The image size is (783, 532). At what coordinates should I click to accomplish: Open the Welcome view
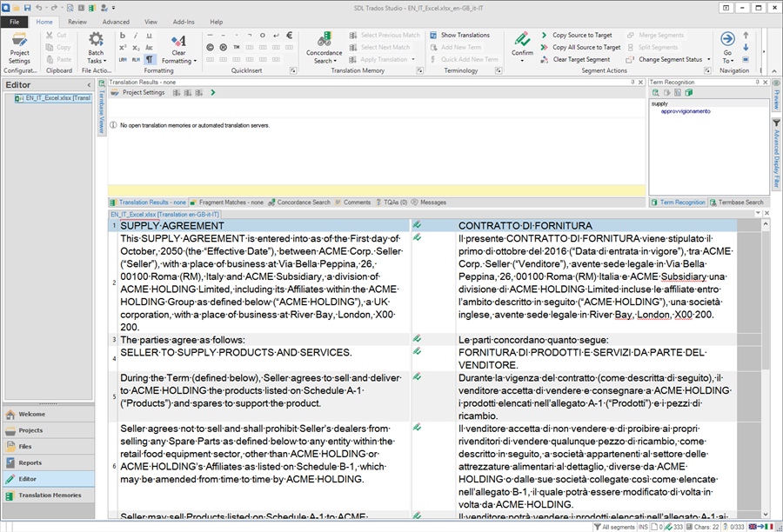(x=49, y=415)
